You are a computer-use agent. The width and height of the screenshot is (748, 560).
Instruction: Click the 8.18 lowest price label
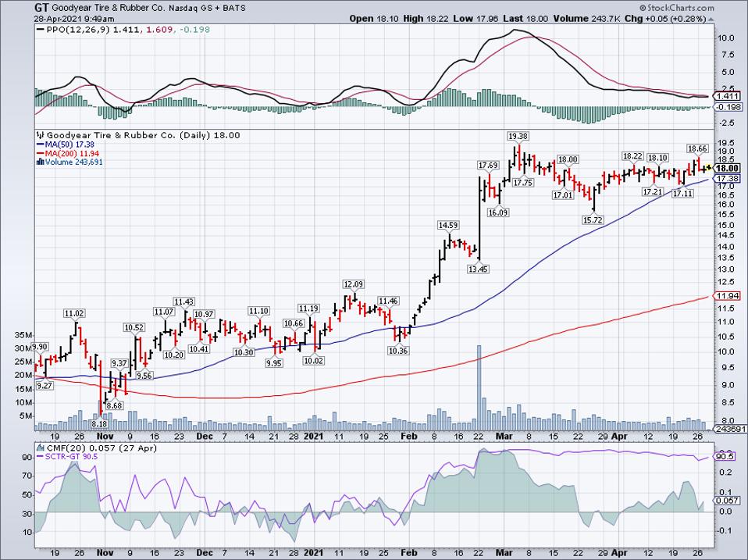[100, 423]
